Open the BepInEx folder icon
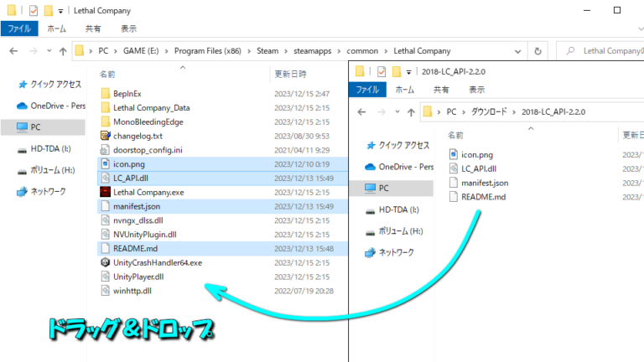Image resolution: width=644 pixels, height=362 pixels. [x=106, y=94]
